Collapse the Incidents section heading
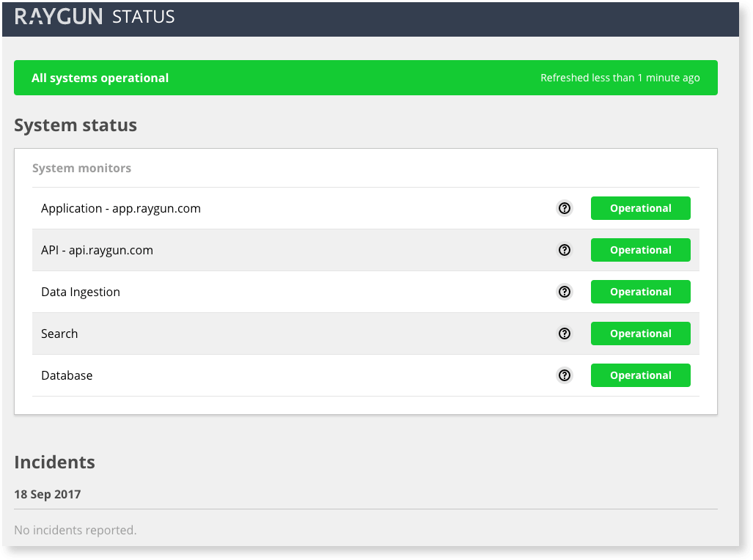Screen dimensions: 753x560 [x=54, y=462]
